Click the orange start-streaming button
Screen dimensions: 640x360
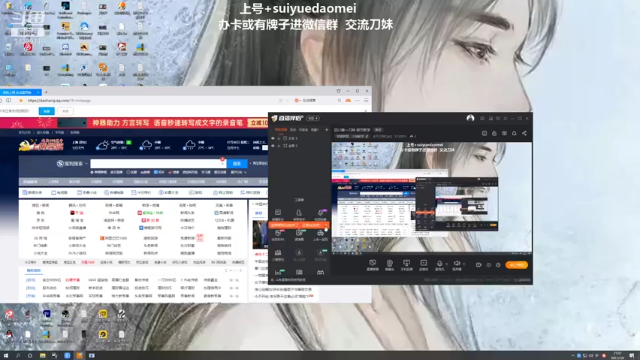pos(516,265)
